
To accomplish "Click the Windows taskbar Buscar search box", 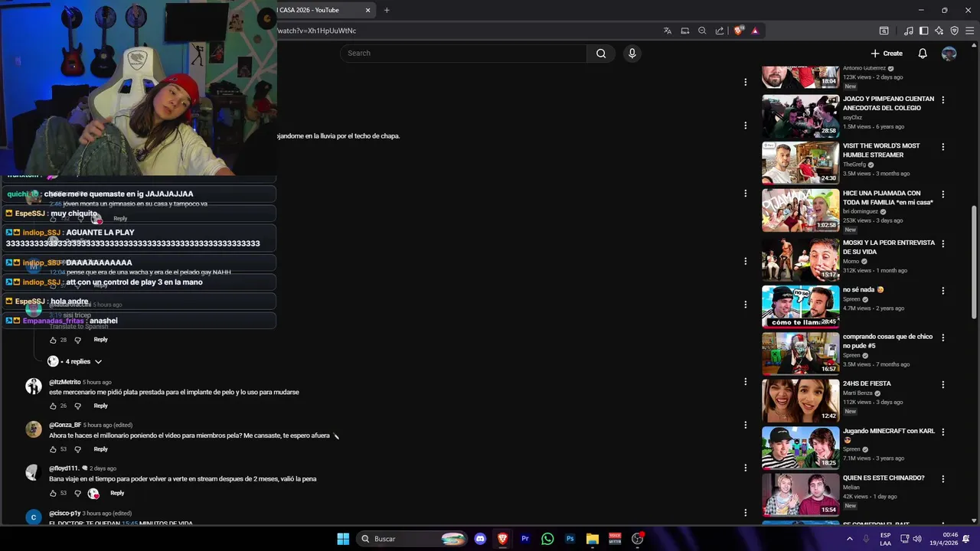I will coord(413,539).
